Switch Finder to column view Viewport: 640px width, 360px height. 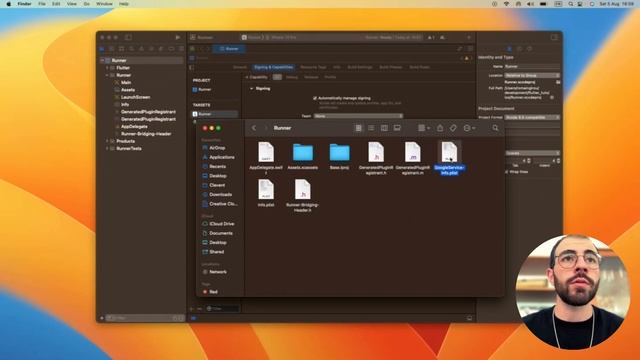click(384, 128)
